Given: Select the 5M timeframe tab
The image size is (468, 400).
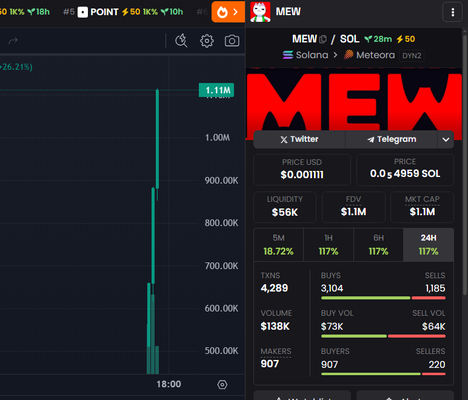Looking at the screenshot, I should tap(279, 245).
